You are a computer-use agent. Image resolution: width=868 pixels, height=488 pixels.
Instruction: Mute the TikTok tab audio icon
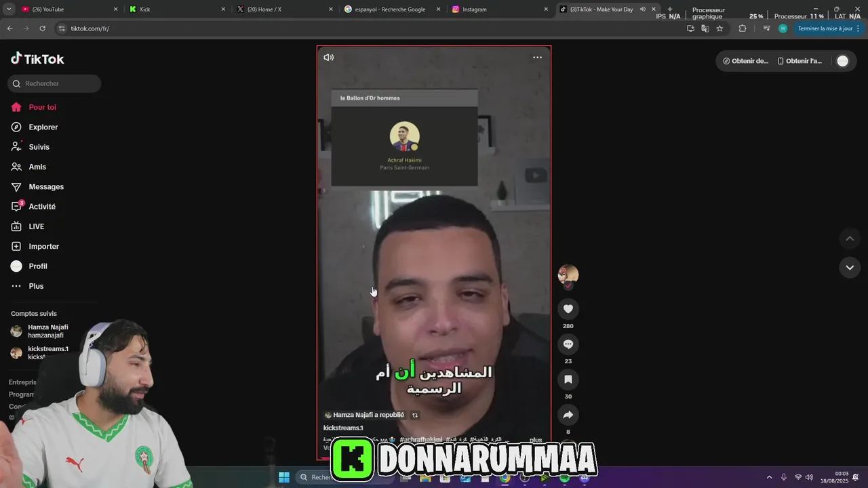[x=642, y=9]
